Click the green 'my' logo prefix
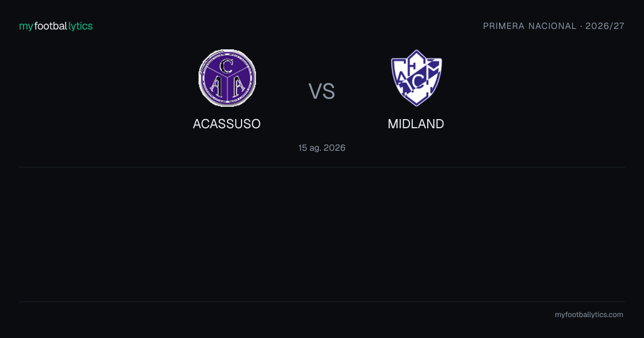This screenshot has height=338, width=644. point(26,26)
